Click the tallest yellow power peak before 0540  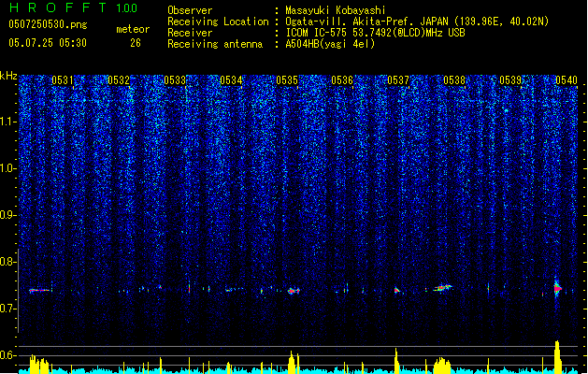click(557, 357)
